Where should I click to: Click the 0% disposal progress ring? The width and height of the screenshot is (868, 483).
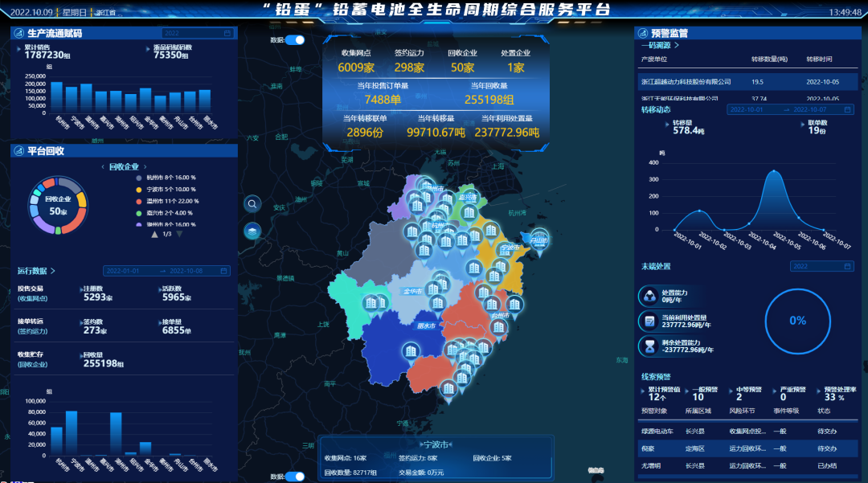click(x=798, y=321)
